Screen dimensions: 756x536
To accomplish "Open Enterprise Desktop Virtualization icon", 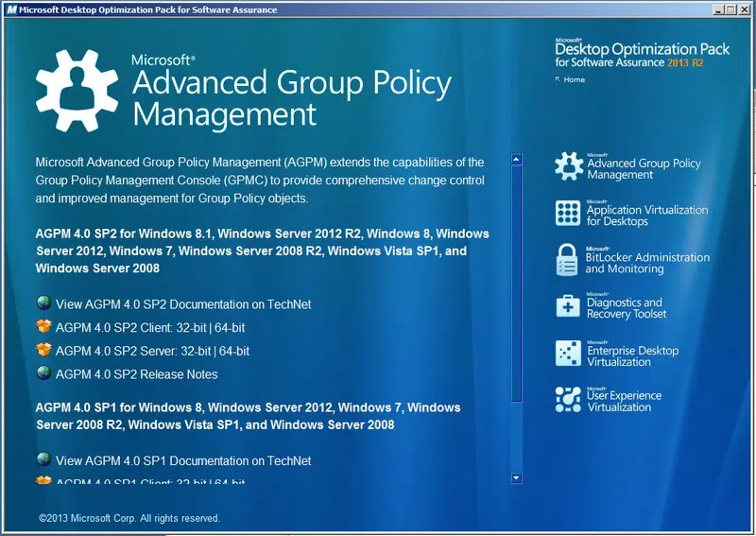I will tap(568, 354).
